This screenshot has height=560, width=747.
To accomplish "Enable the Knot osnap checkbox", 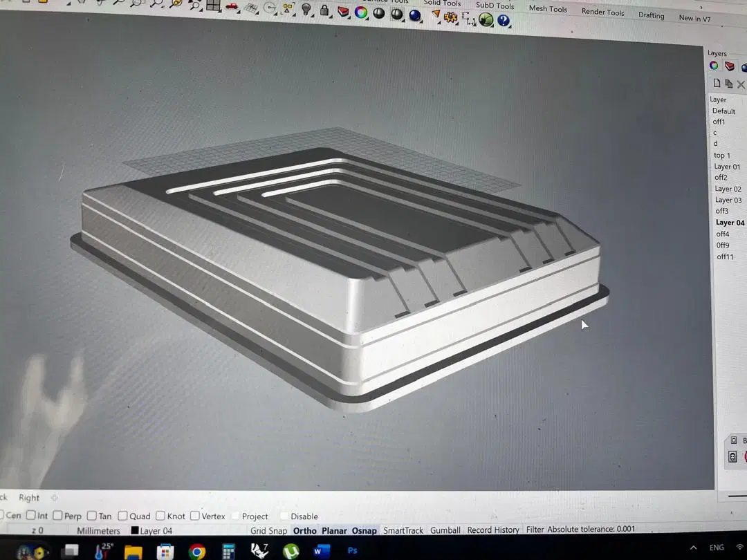I will 160,516.
